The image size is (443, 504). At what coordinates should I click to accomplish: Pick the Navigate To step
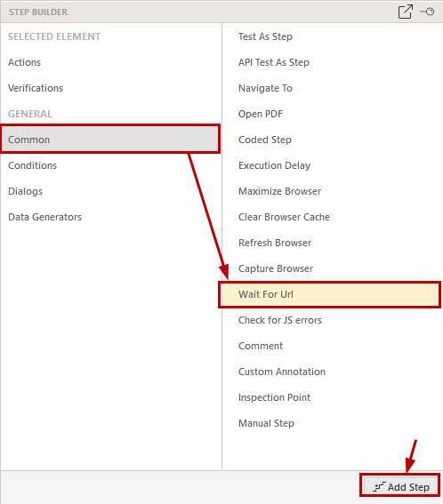[x=265, y=88]
